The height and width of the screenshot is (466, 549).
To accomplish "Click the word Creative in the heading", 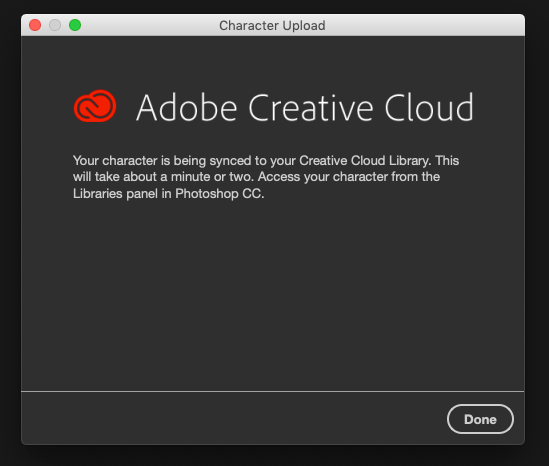I will coord(311,107).
